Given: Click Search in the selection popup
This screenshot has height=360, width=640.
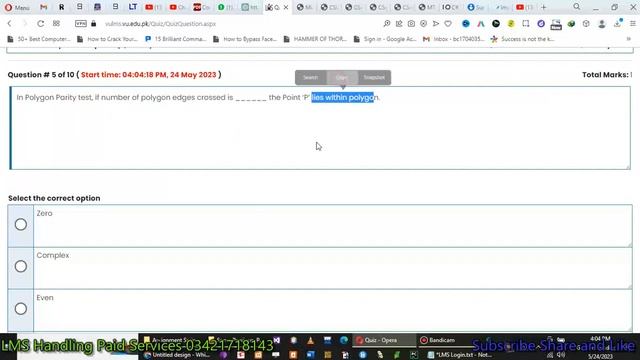Looking at the screenshot, I should pyautogui.click(x=311, y=78).
